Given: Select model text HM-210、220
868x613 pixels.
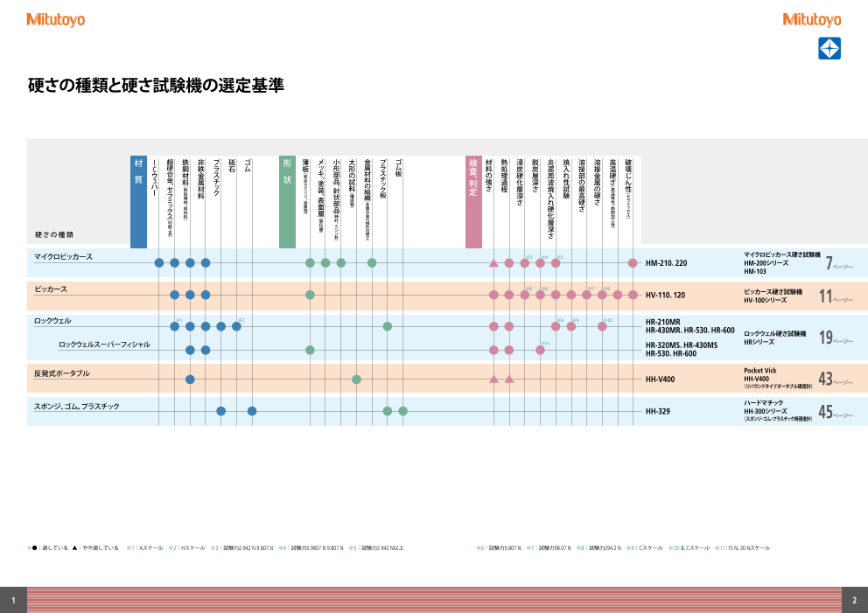Looking at the screenshot, I should (x=666, y=263).
